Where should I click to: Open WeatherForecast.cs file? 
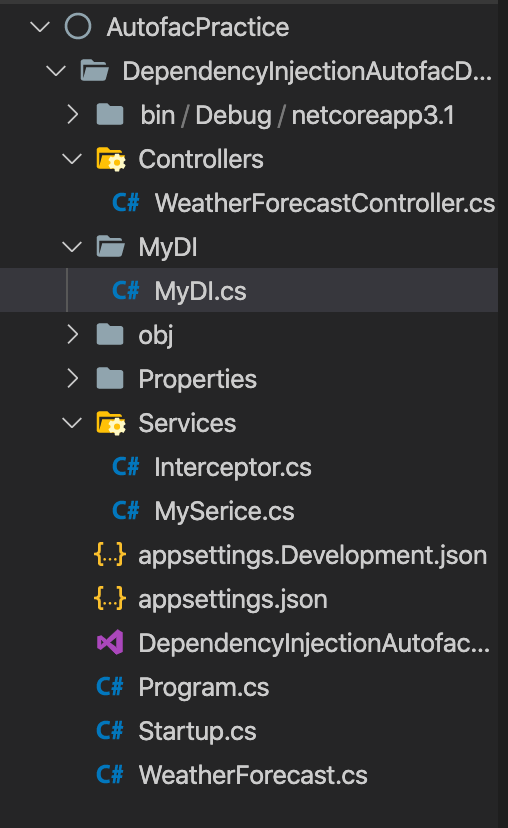tap(253, 775)
